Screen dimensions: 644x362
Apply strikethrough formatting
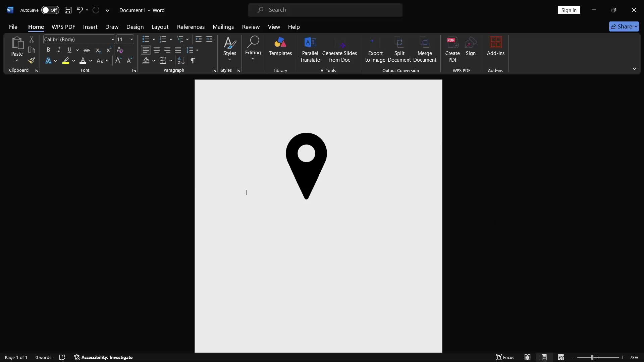pos(87,50)
